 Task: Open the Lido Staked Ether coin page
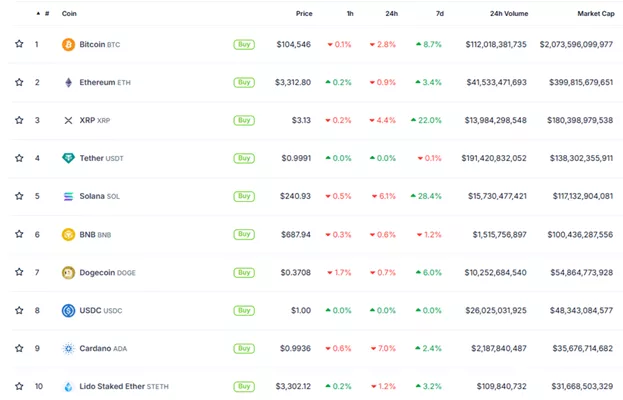pyautogui.click(x=112, y=386)
